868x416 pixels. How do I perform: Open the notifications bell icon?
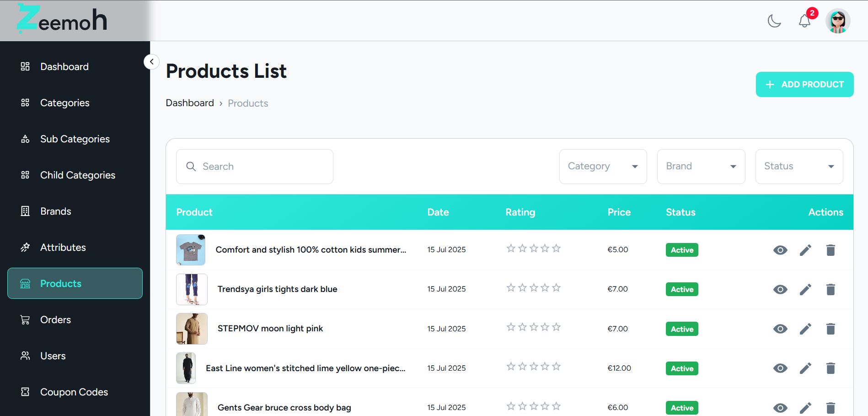(x=804, y=21)
